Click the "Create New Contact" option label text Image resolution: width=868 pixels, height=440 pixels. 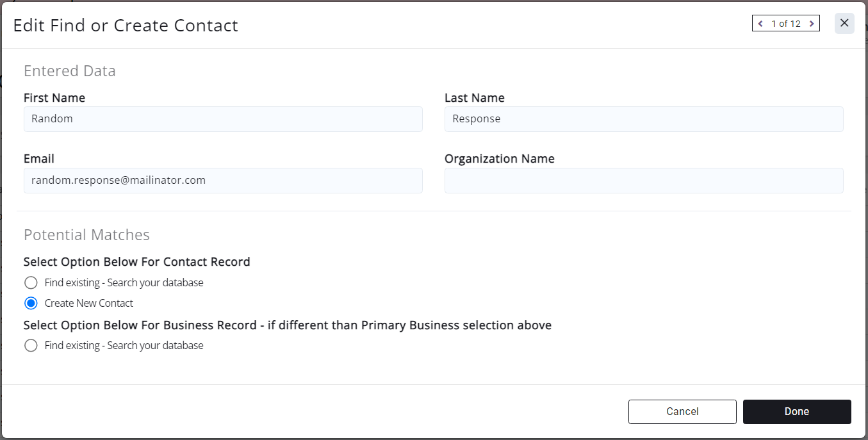[x=89, y=303]
